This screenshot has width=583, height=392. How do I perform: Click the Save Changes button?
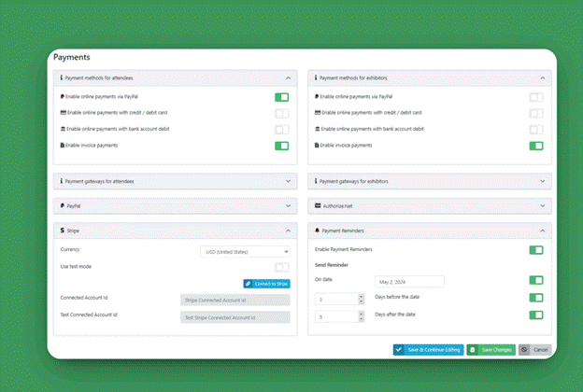tap(491, 350)
